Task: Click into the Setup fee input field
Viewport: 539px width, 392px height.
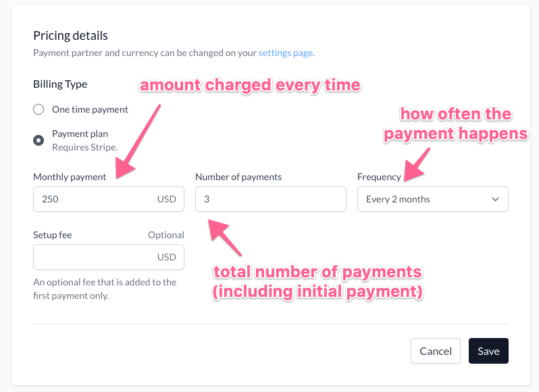Action: click(x=95, y=257)
